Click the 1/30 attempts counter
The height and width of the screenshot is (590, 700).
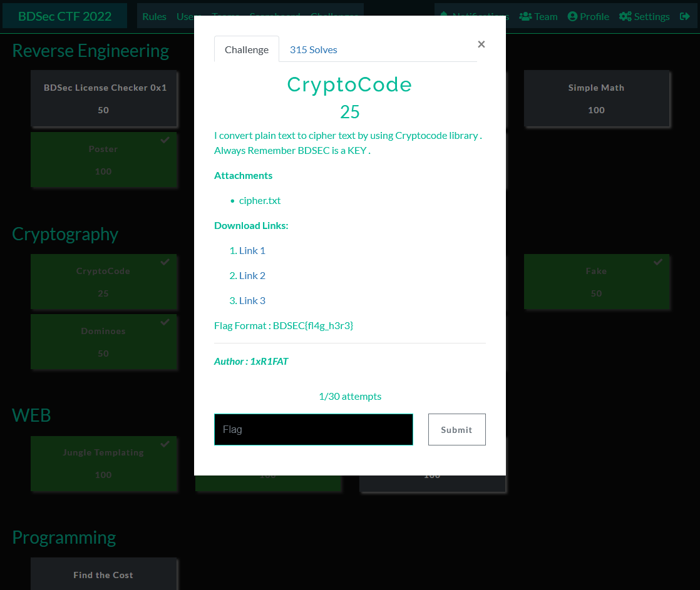[x=349, y=396]
